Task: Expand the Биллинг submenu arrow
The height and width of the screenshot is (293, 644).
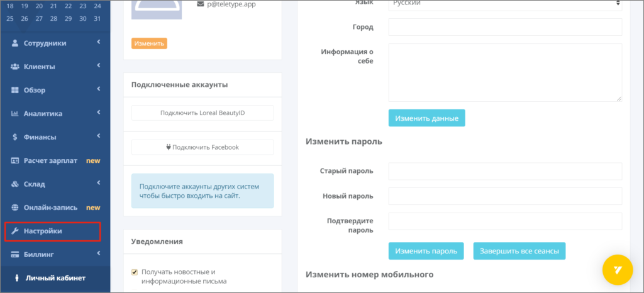Action: (x=99, y=254)
